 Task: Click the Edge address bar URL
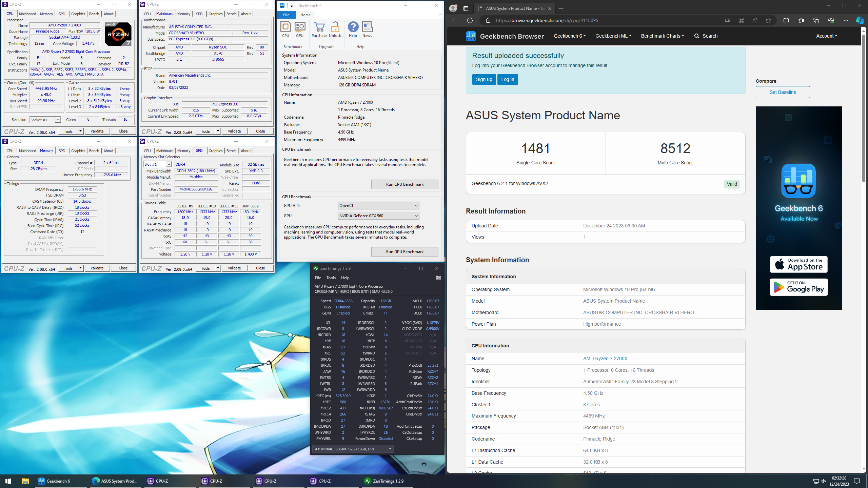tap(547, 20)
